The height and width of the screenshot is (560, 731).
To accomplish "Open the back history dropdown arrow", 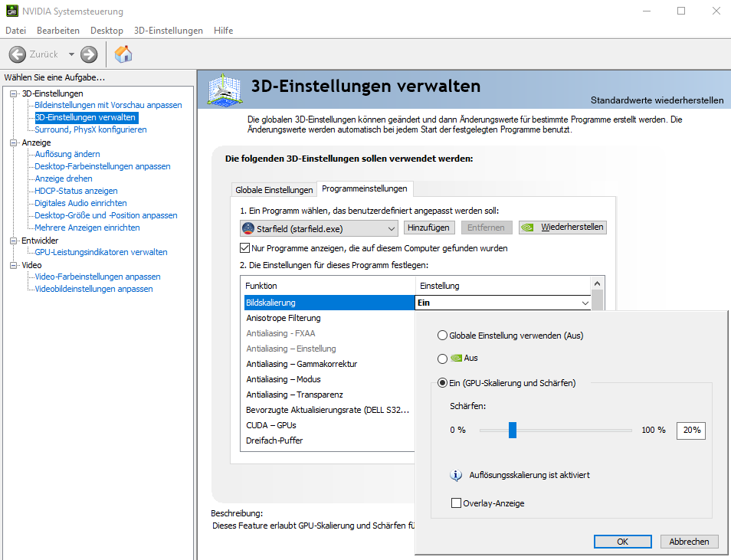I will tap(71, 54).
